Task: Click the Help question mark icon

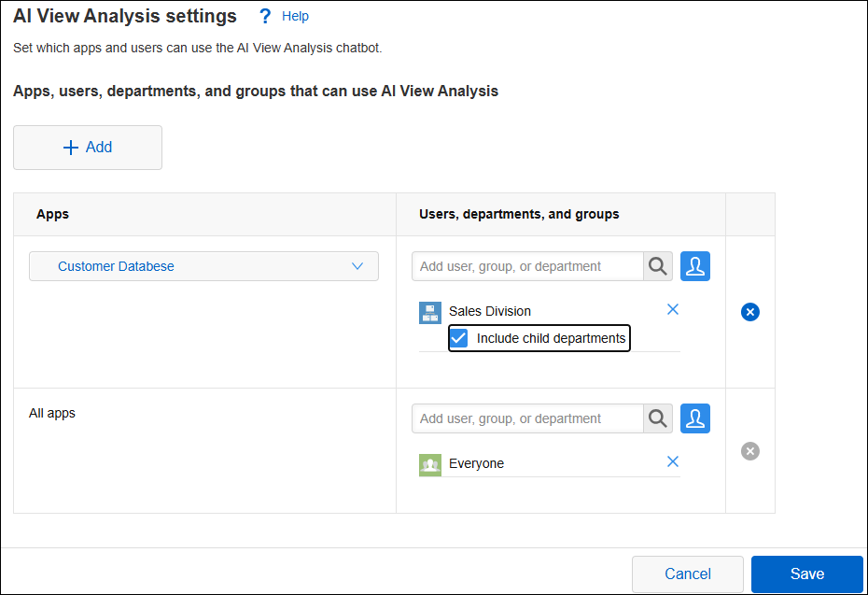Action: click(x=264, y=16)
